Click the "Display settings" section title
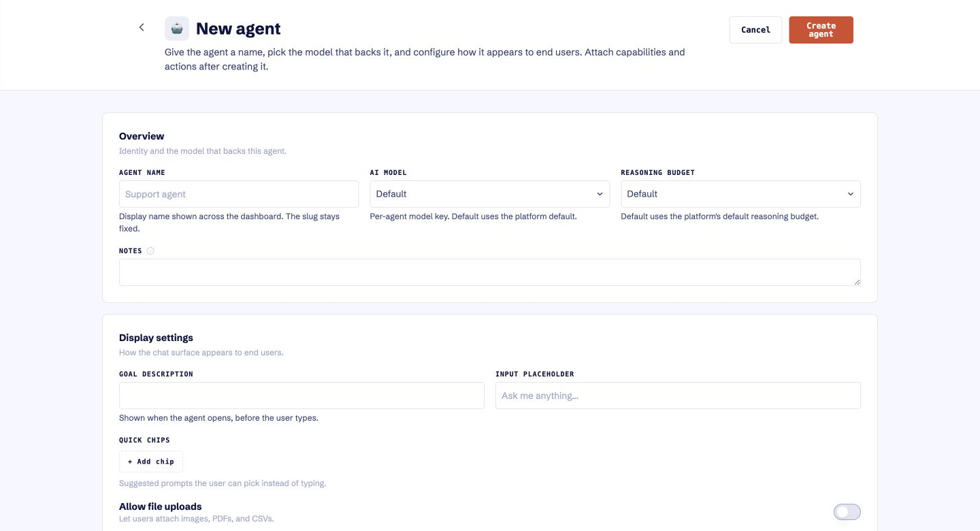The image size is (980, 531). pos(156,338)
